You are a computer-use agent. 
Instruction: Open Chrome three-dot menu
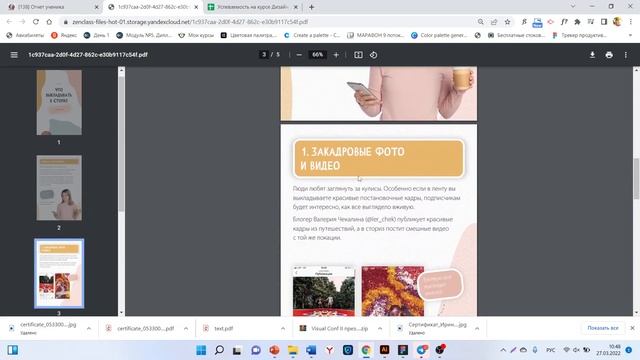[x=631, y=22]
